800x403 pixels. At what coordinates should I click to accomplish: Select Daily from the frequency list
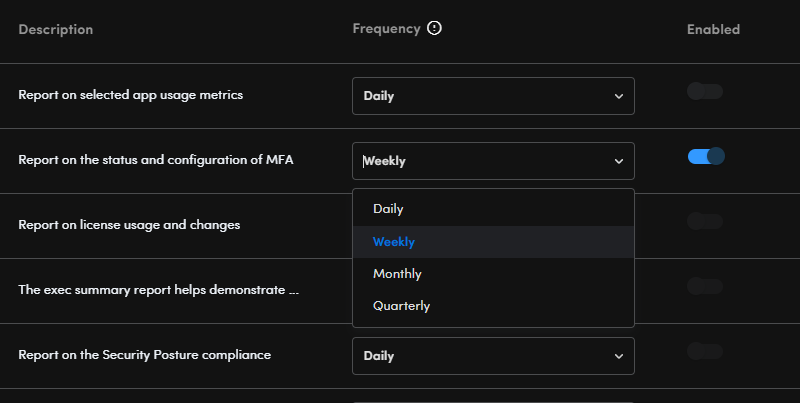coord(388,209)
